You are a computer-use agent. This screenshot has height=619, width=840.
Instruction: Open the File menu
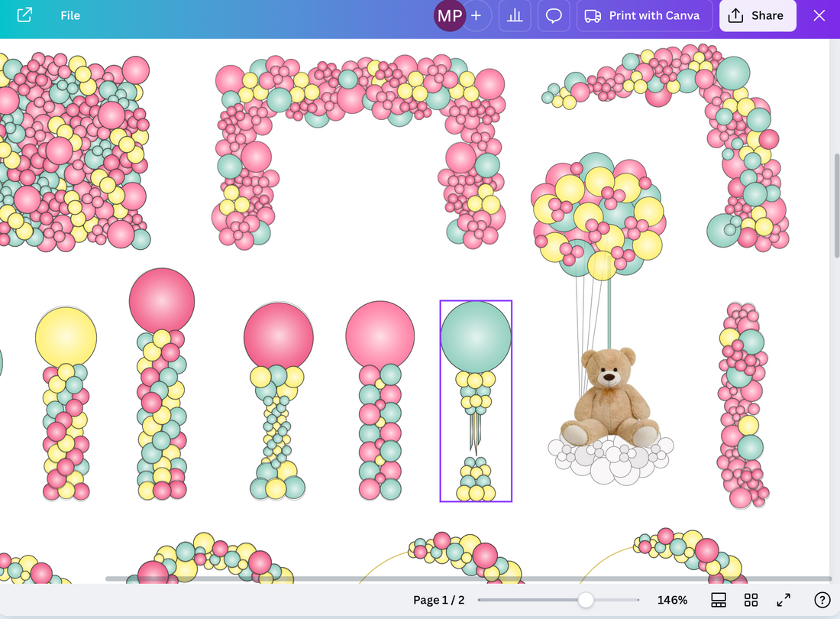click(69, 15)
